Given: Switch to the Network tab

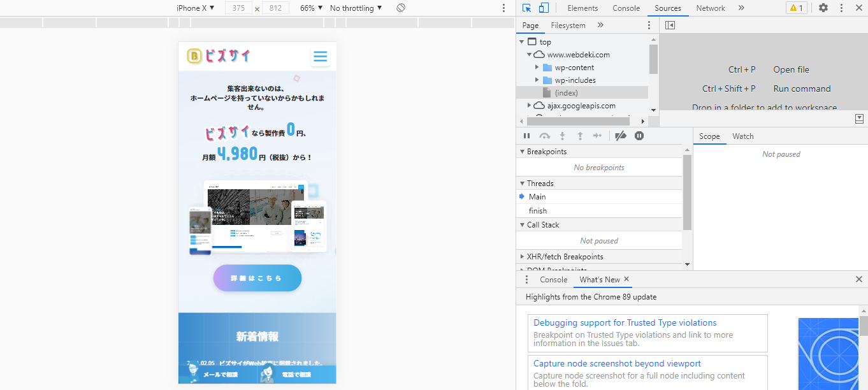Looking at the screenshot, I should pos(710,8).
